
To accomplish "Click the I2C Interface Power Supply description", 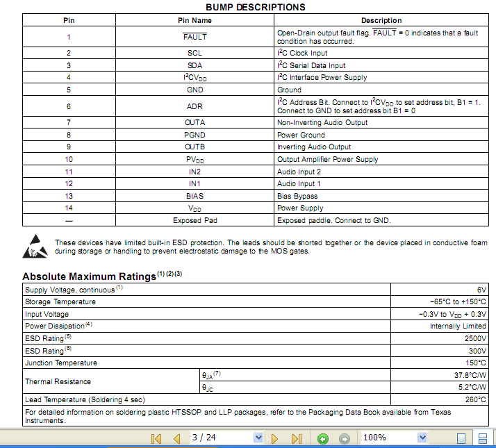I will coord(322,77).
